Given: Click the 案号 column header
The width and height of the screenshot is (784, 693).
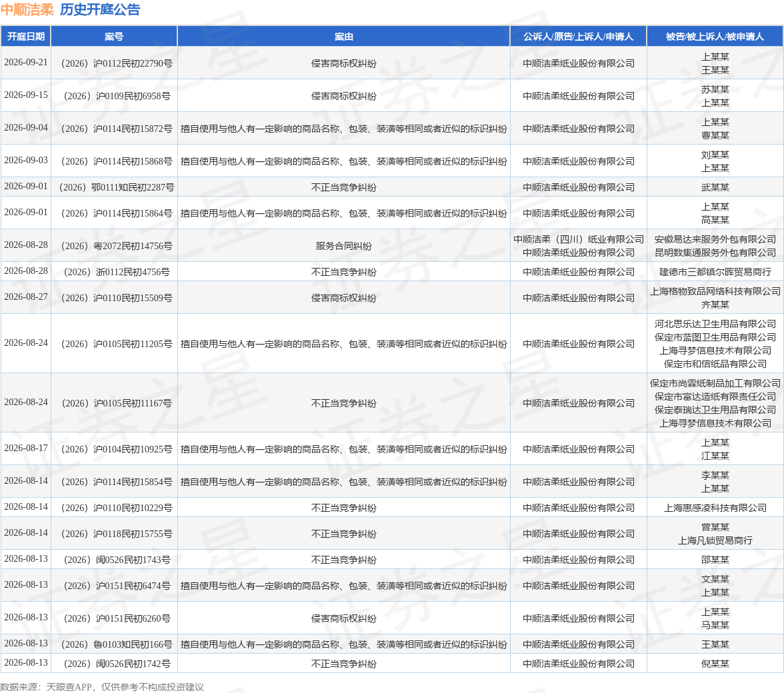Looking at the screenshot, I should (x=114, y=37).
